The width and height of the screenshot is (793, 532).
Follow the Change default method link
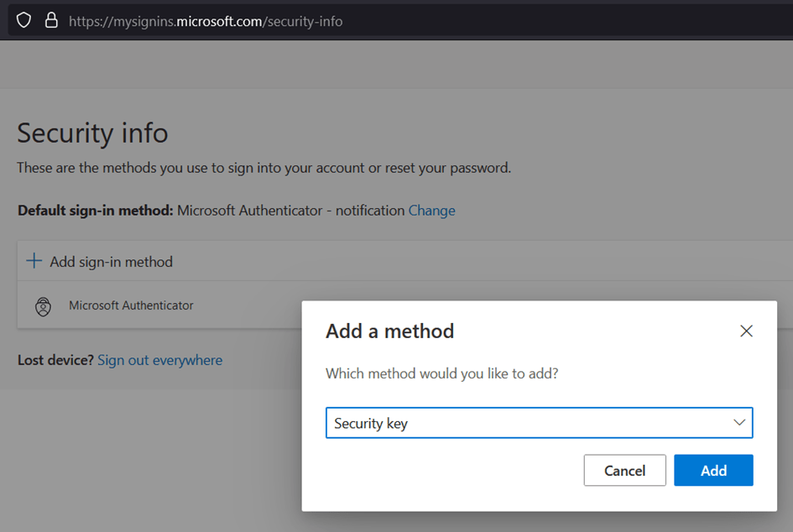tap(431, 211)
